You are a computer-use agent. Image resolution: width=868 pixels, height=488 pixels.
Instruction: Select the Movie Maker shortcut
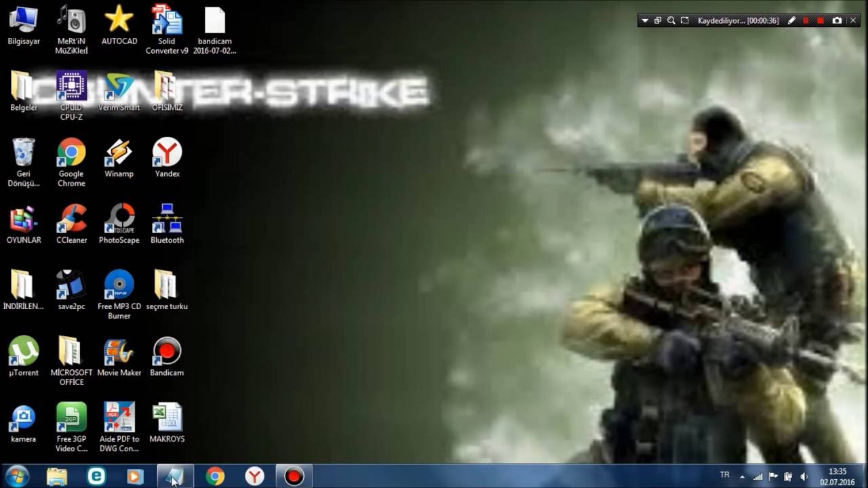119,357
